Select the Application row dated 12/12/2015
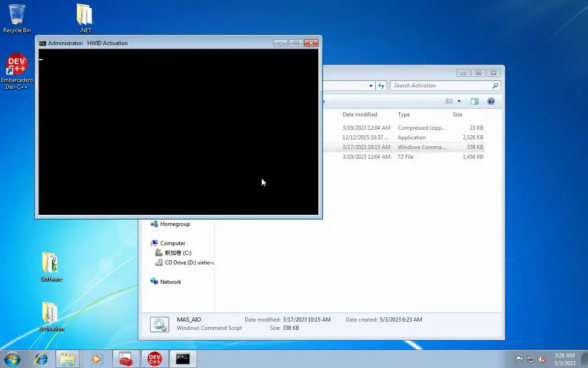This screenshot has width=588, height=368. pyautogui.click(x=404, y=138)
